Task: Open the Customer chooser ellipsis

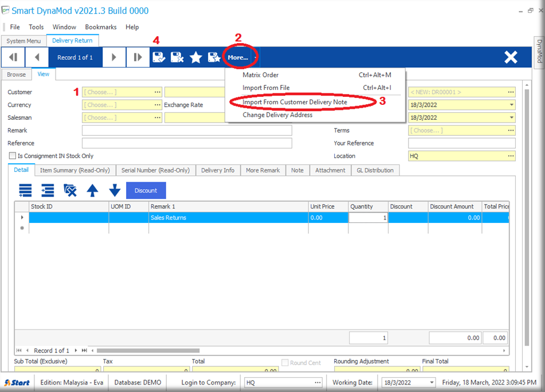Action: (157, 92)
